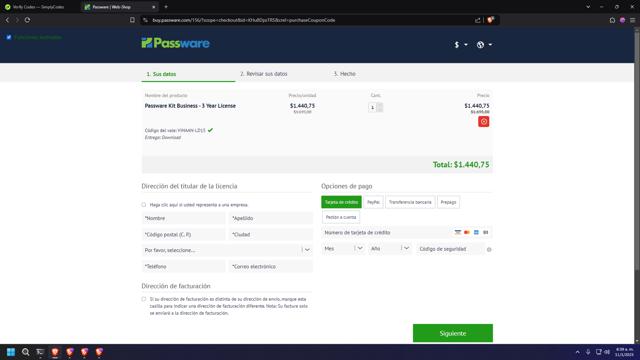Viewport: 640px width, 360px height.
Task: Click the first Brave icon on the taskbar
Action: pyautogui.click(x=55, y=352)
